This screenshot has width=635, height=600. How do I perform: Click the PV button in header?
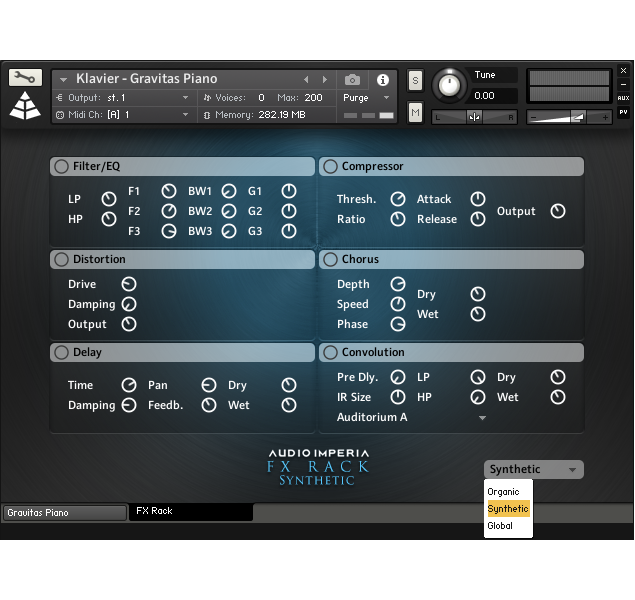[x=623, y=112]
